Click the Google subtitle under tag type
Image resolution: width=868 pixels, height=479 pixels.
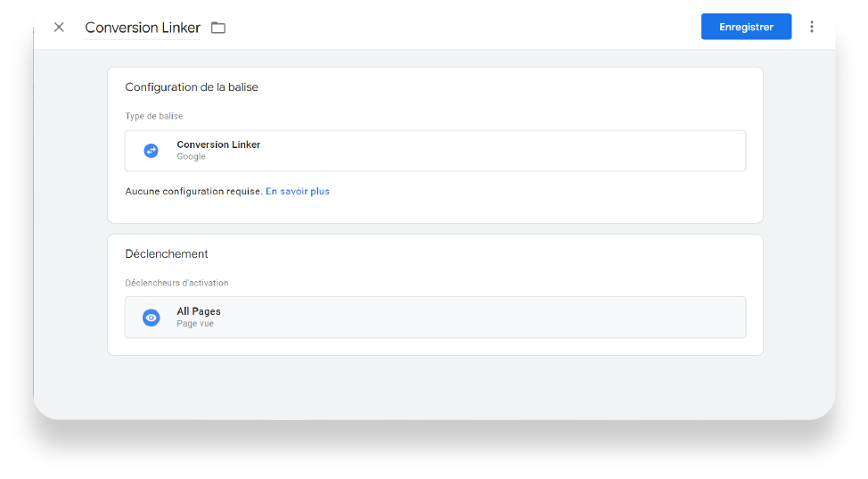pos(191,157)
